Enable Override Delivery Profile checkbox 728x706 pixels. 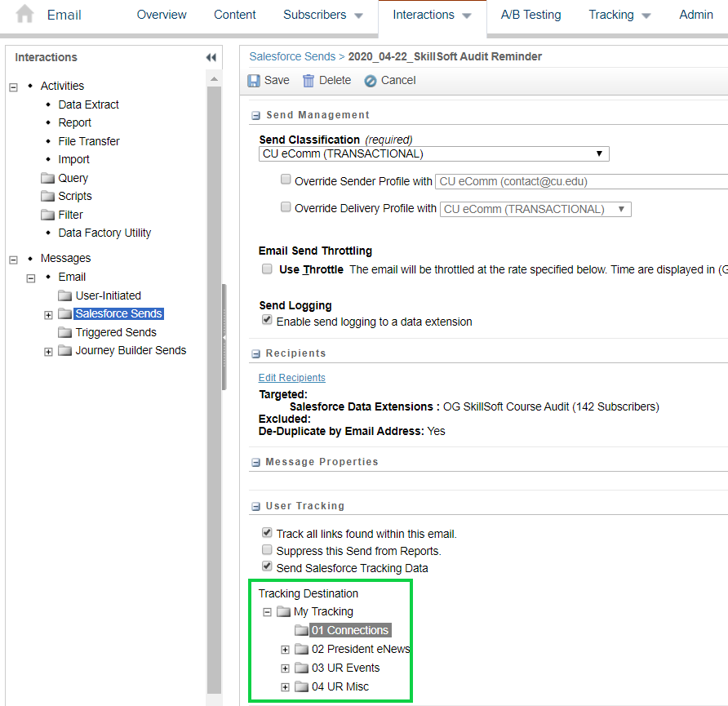286,206
